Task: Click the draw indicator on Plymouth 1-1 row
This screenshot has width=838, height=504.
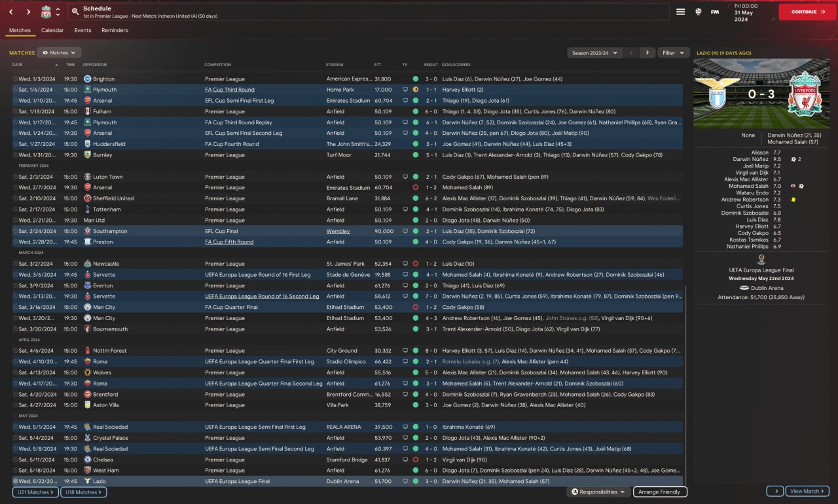Action: tap(415, 90)
